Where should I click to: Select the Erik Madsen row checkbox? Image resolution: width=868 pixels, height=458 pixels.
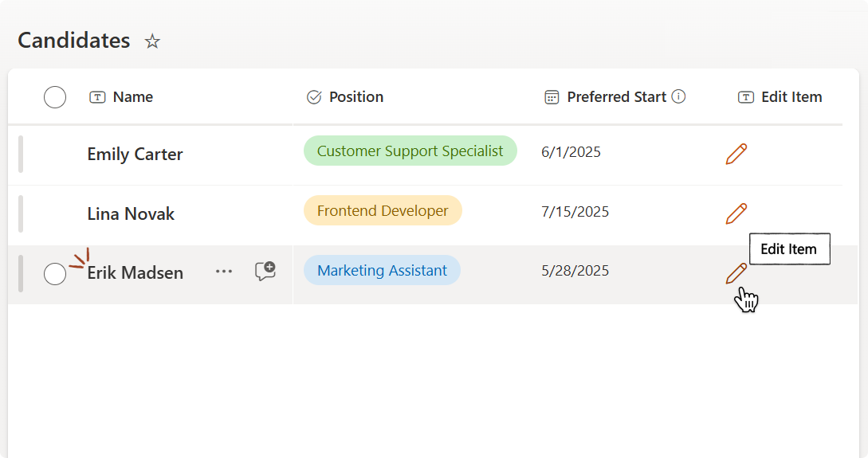tap(55, 274)
